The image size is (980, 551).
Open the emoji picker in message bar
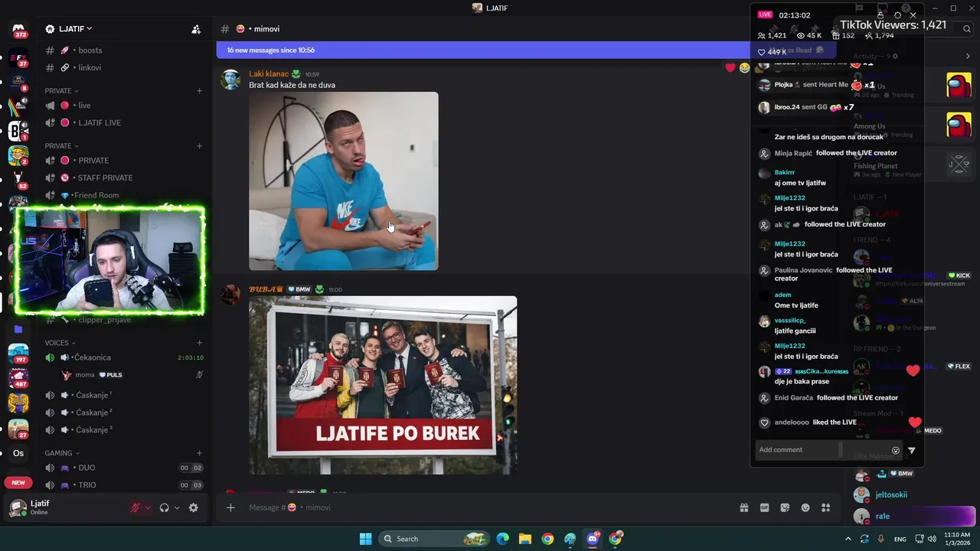(x=805, y=507)
